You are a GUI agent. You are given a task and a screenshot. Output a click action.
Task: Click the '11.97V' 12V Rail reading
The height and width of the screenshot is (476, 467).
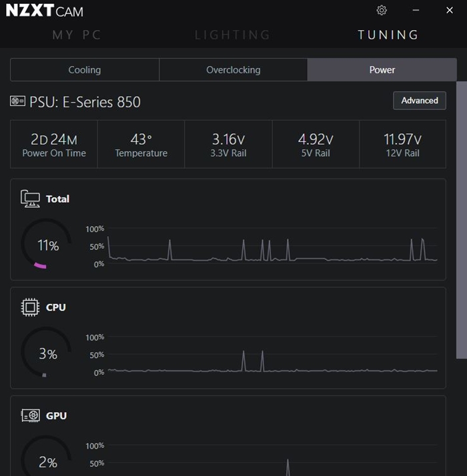click(402, 139)
